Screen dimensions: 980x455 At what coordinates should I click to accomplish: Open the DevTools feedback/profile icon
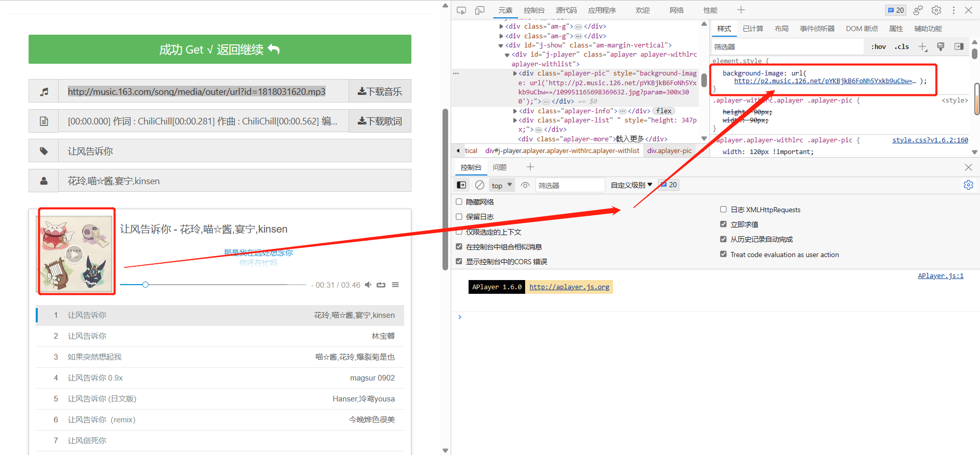[918, 10]
